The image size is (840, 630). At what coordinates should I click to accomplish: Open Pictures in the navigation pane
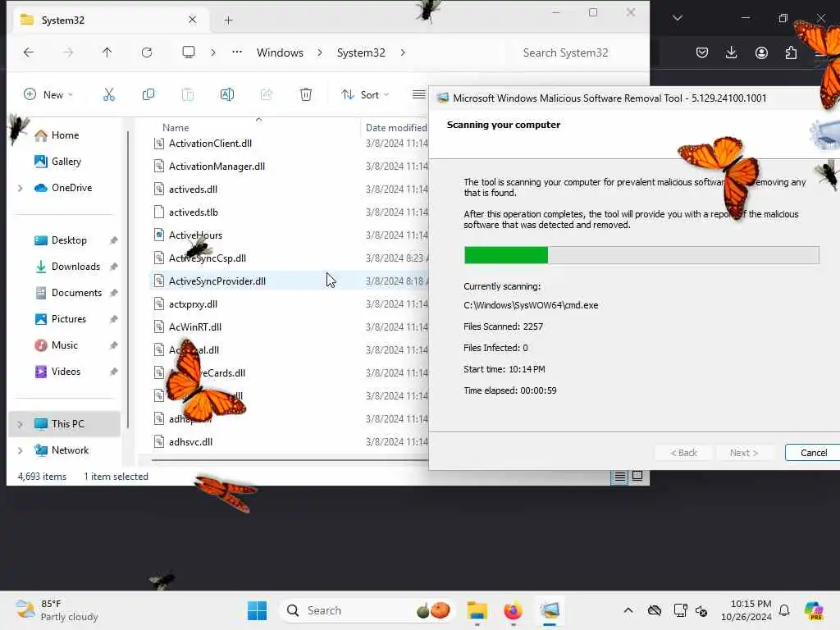coord(69,319)
